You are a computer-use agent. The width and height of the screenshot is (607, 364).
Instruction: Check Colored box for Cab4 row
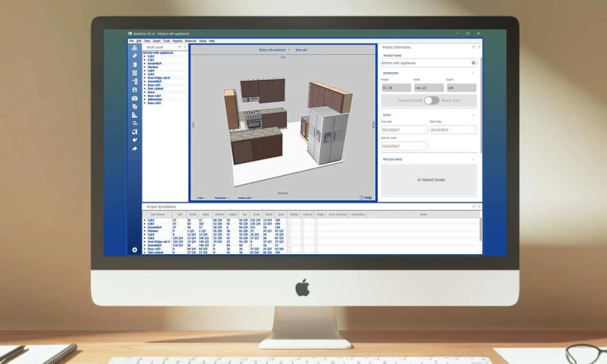(302, 234)
